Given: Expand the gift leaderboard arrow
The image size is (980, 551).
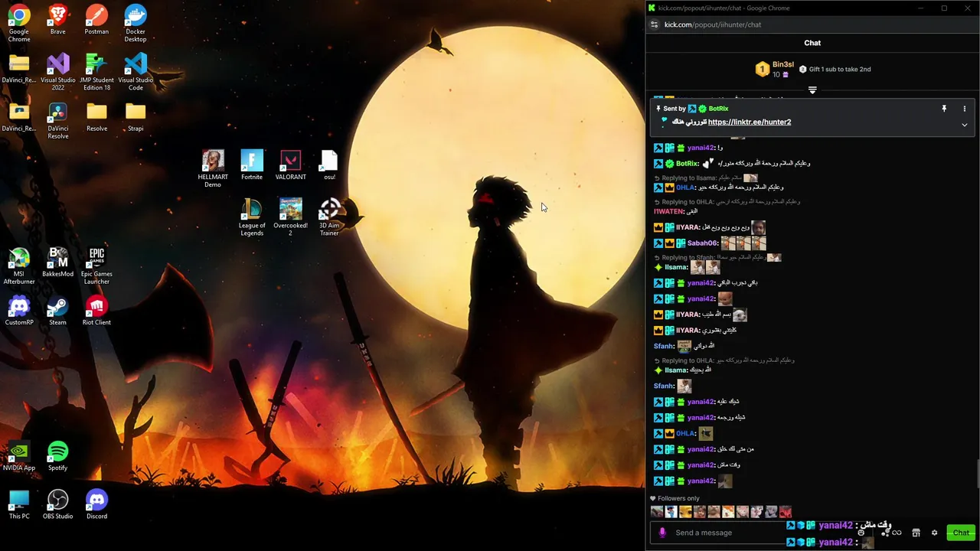Looking at the screenshot, I should tap(812, 90).
